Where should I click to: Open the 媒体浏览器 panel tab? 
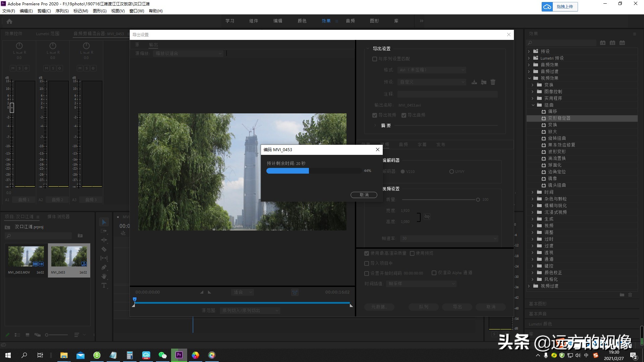coord(58,217)
